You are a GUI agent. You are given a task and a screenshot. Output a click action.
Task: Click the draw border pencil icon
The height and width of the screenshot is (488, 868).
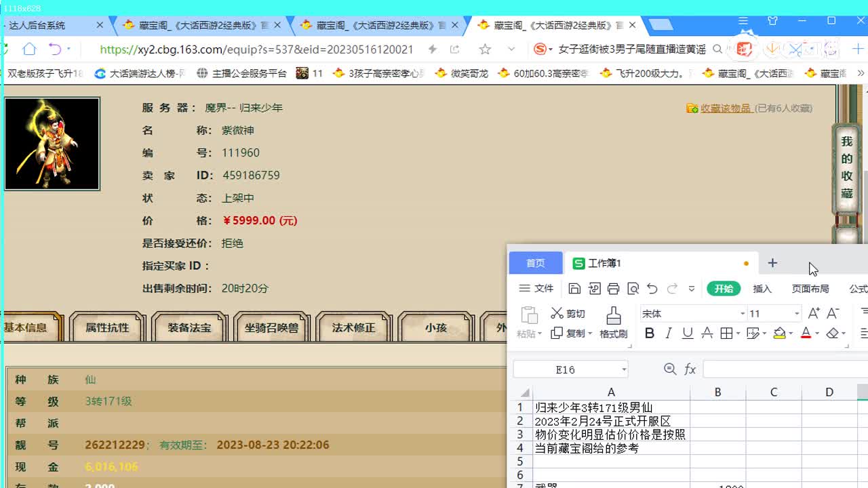pos(752,333)
